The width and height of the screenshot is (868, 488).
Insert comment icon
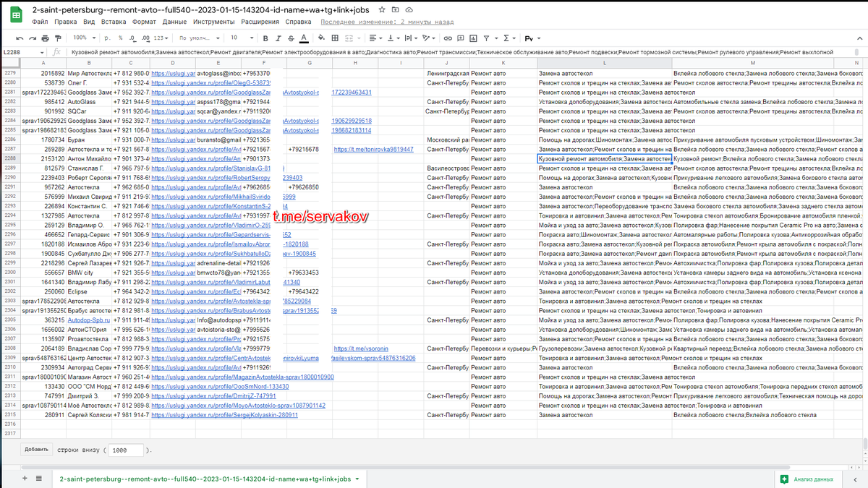461,38
